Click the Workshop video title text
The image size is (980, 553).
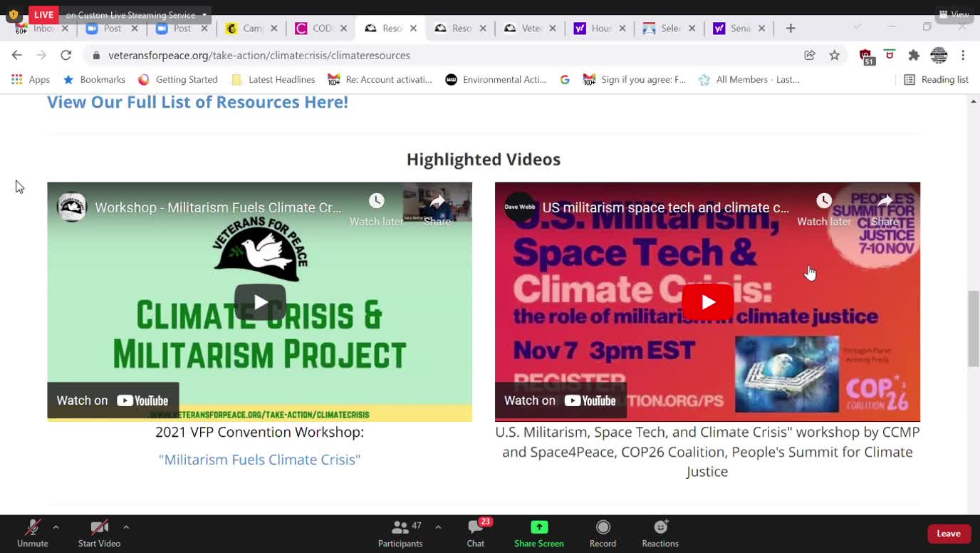pyautogui.click(x=219, y=208)
